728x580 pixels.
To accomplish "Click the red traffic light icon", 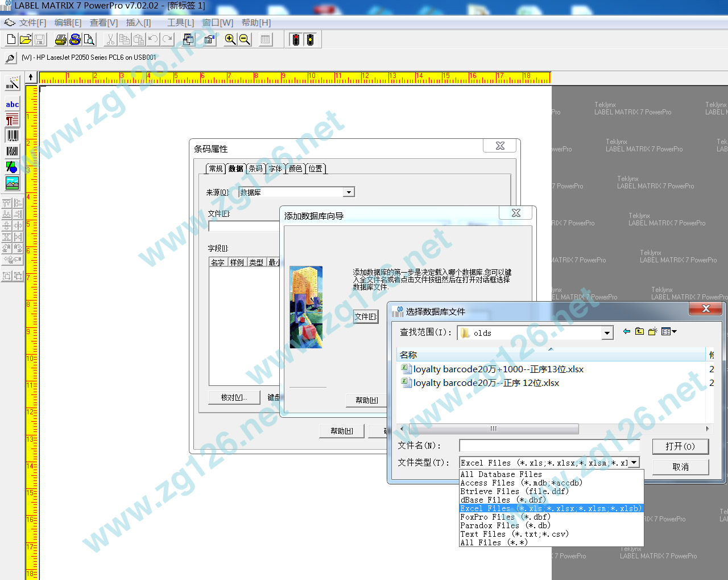I will pyautogui.click(x=296, y=39).
